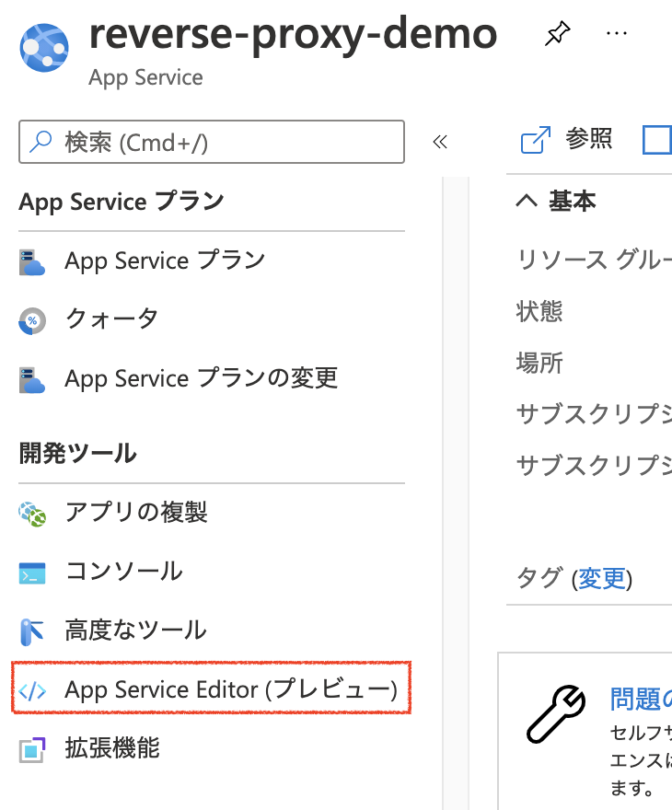Pin the reverse-proxy-demo resource
Image resolution: width=672 pixels, height=810 pixels.
[x=557, y=33]
